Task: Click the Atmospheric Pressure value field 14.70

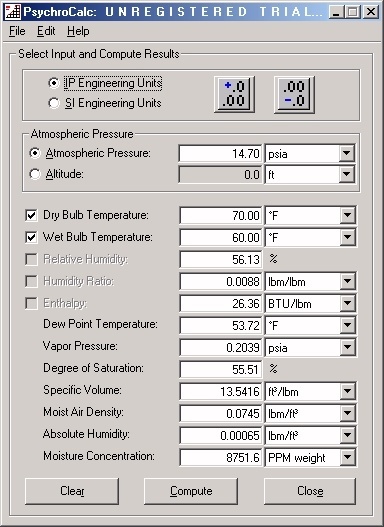Action: click(x=220, y=154)
